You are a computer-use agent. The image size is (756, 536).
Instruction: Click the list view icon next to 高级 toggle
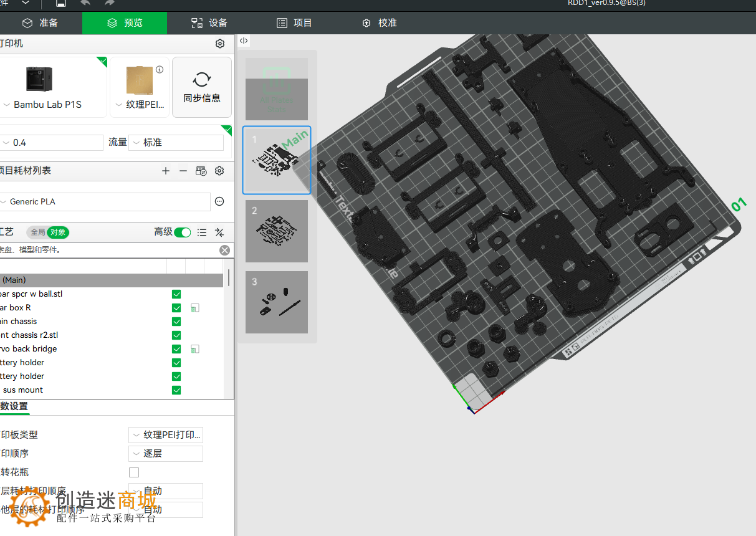click(x=202, y=232)
